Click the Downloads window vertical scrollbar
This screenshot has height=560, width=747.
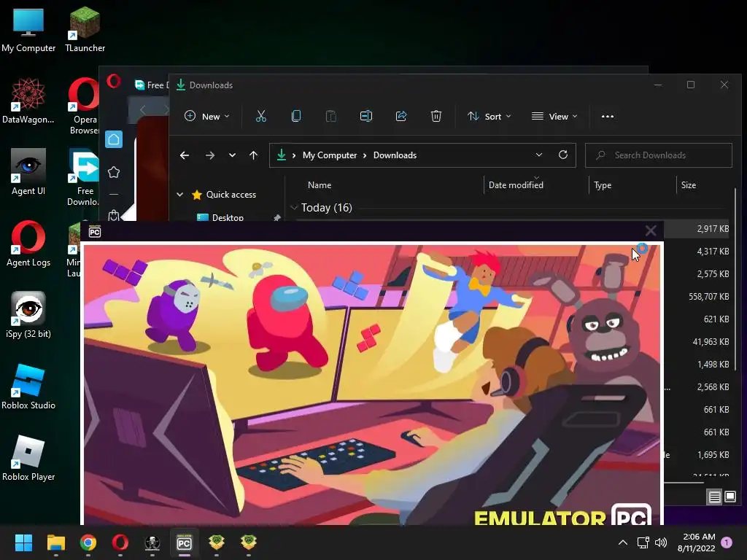pos(735,279)
